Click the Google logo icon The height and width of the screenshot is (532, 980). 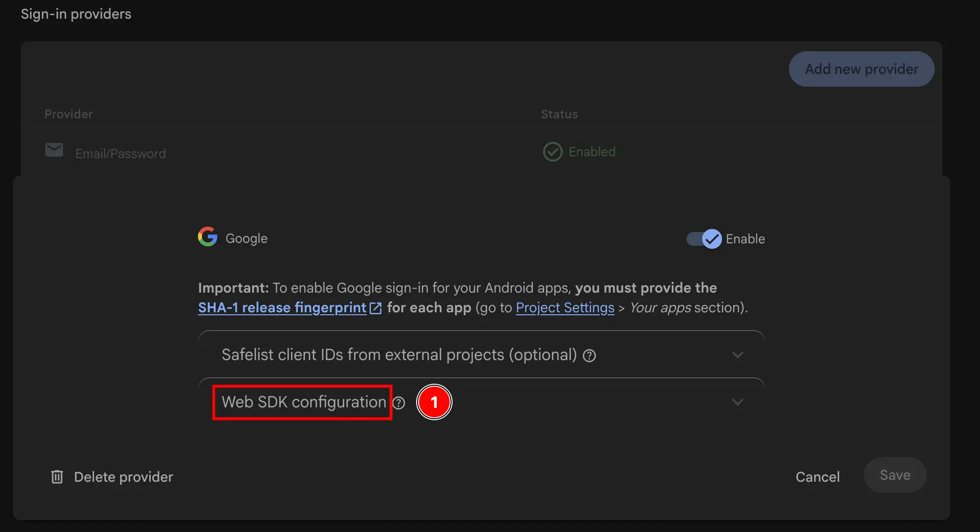point(207,237)
